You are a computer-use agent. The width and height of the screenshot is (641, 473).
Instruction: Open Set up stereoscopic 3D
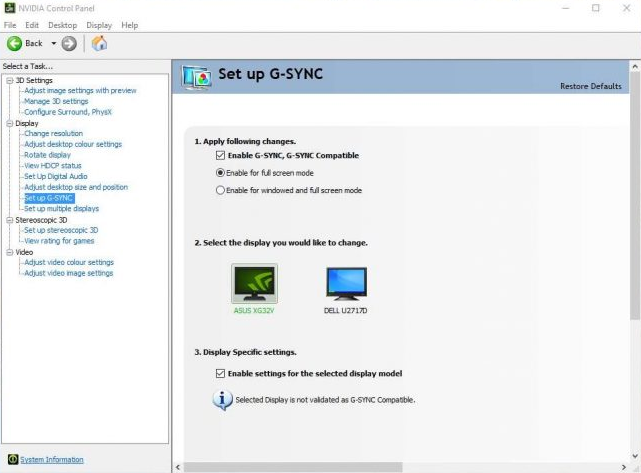(x=61, y=230)
